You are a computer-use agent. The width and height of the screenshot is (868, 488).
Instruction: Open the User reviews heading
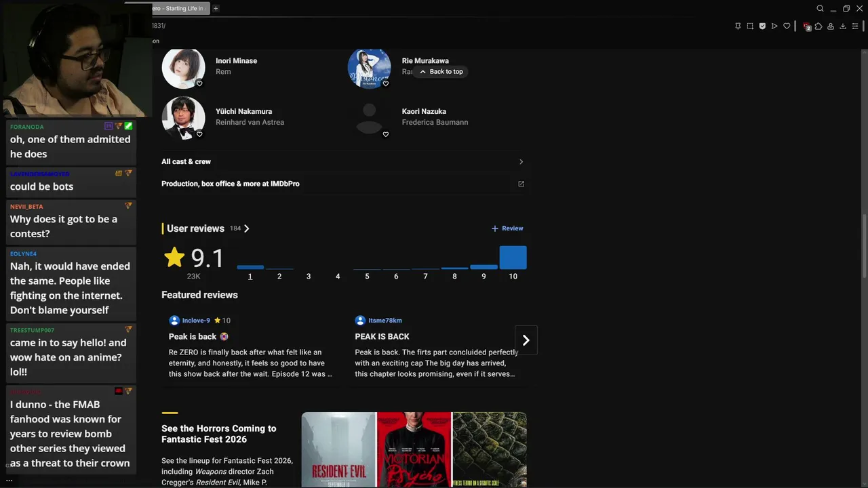195,228
